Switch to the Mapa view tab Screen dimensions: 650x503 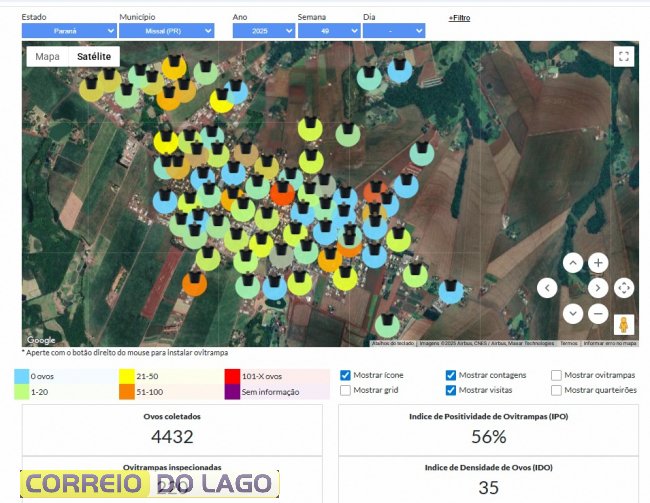pos(47,56)
